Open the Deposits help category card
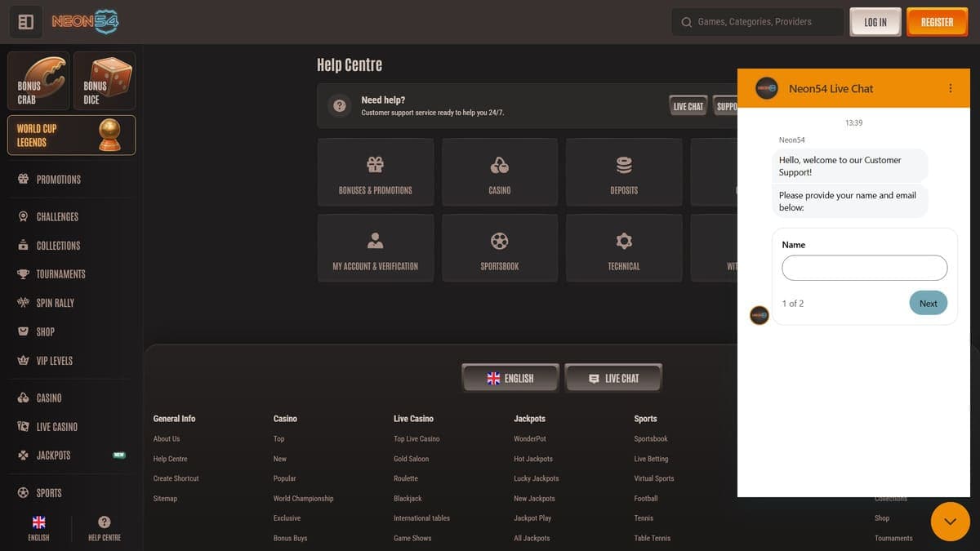This screenshot has width=980, height=551. 624,172
